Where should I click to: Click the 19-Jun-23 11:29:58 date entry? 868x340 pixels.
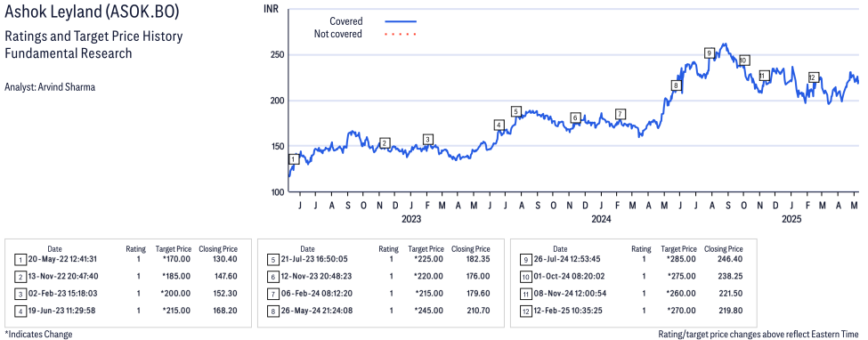point(62,311)
